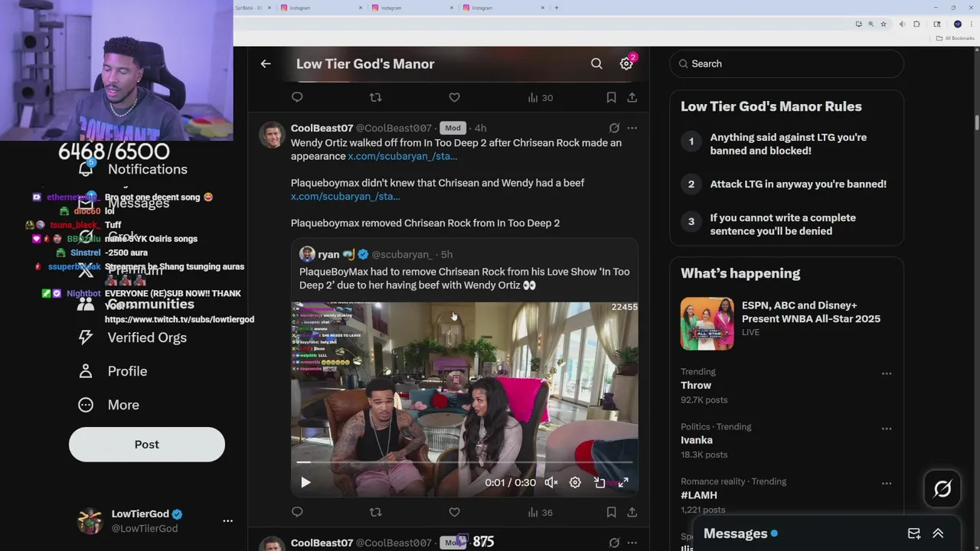Expand the Messages drawer

click(938, 533)
